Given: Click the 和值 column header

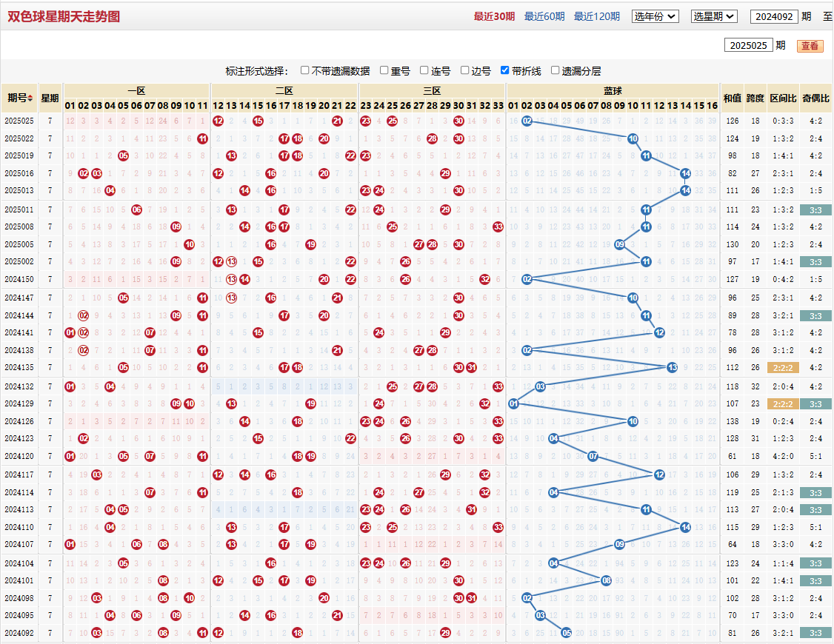Looking at the screenshot, I should (x=733, y=98).
